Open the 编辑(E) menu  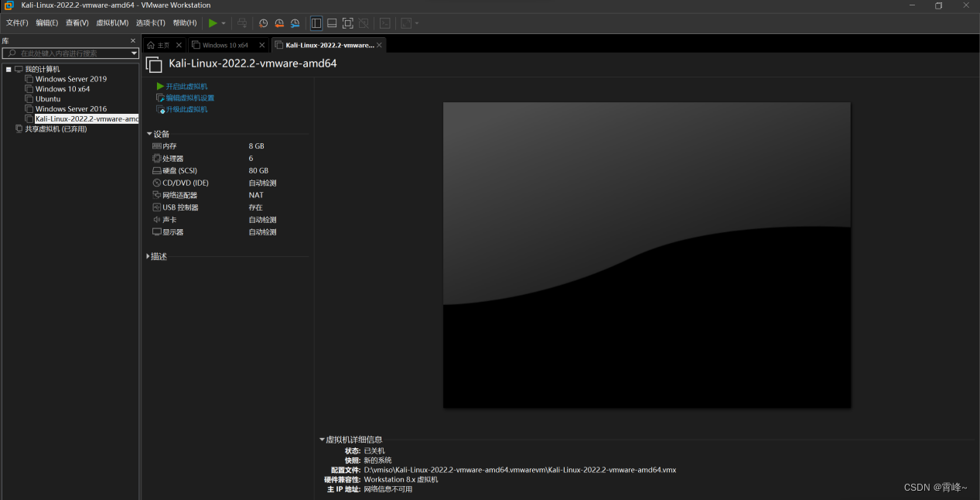pyautogui.click(x=46, y=23)
